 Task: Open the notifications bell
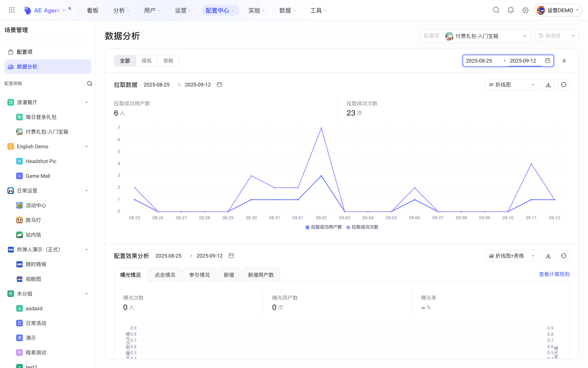point(511,10)
